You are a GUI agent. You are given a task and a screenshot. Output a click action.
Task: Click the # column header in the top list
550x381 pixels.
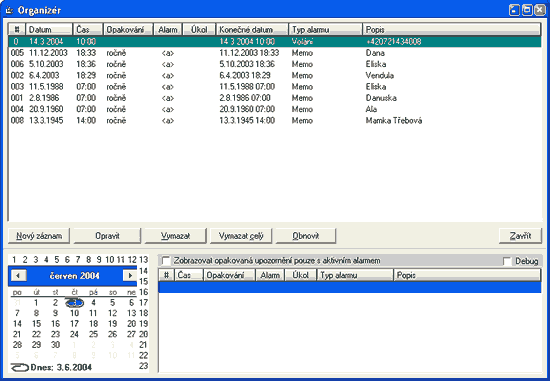17,29
